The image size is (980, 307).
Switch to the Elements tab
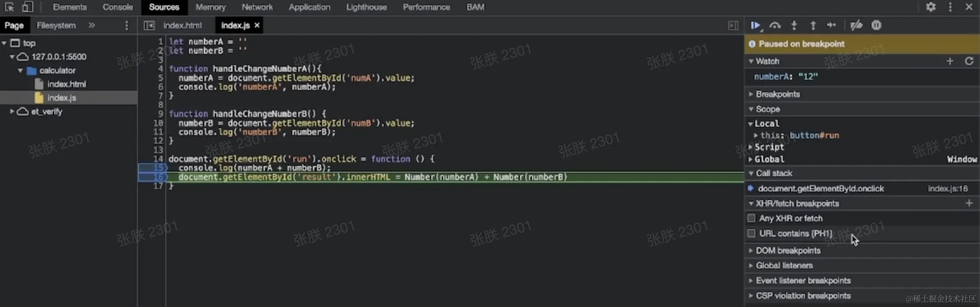[70, 7]
